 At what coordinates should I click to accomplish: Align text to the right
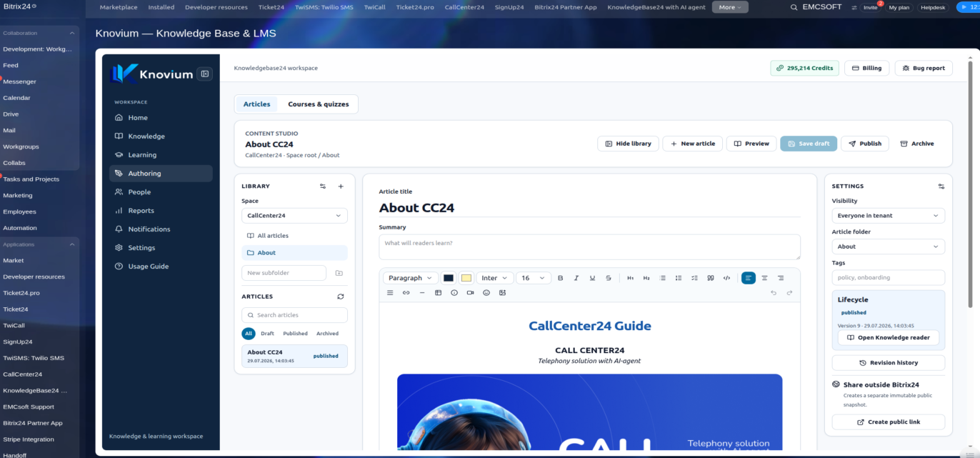(781, 278)
